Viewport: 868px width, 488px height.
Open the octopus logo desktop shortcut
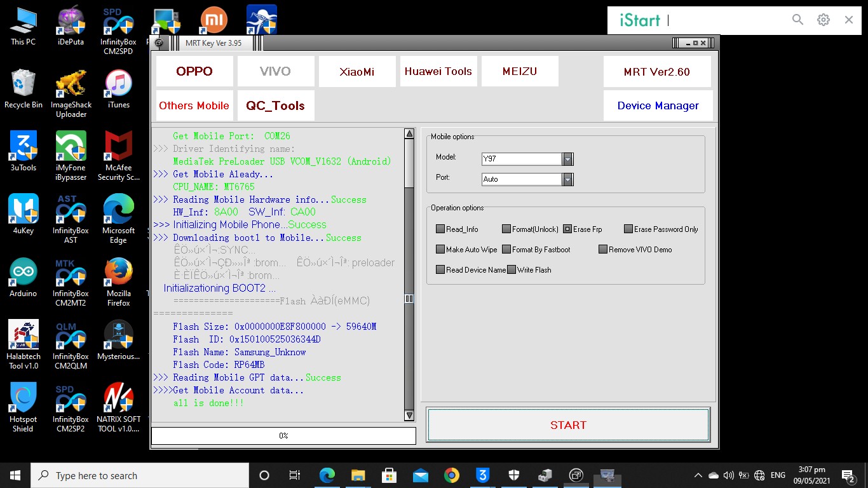[x=261, y=20]
